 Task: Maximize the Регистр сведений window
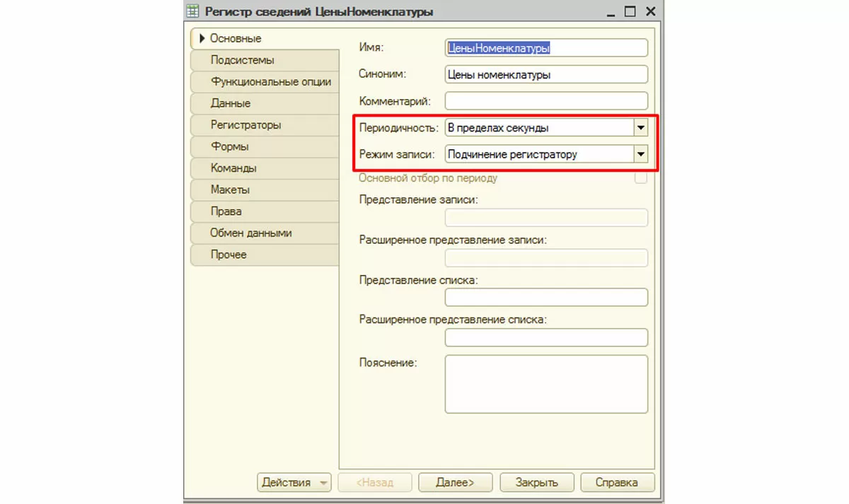pos(630,11)
